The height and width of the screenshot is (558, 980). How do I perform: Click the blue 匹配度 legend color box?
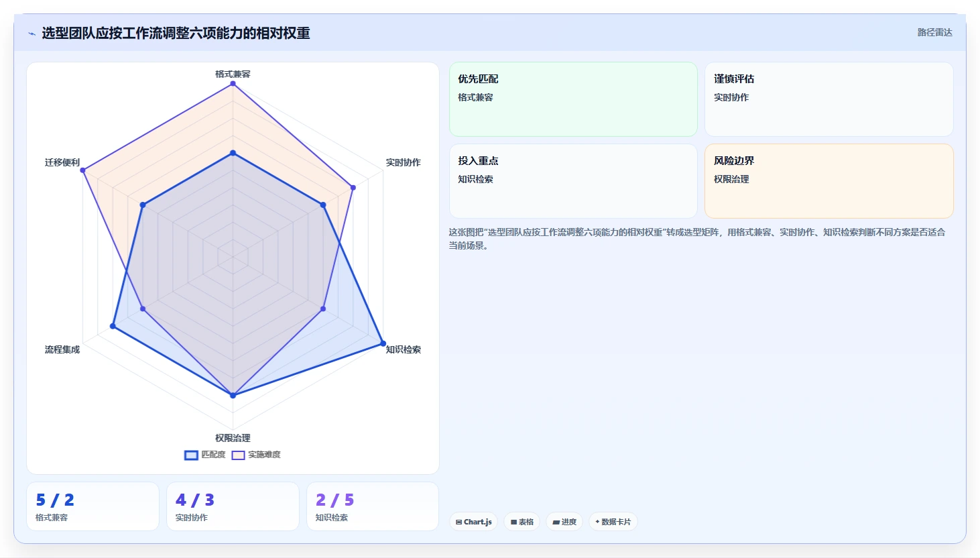point(191,455)
